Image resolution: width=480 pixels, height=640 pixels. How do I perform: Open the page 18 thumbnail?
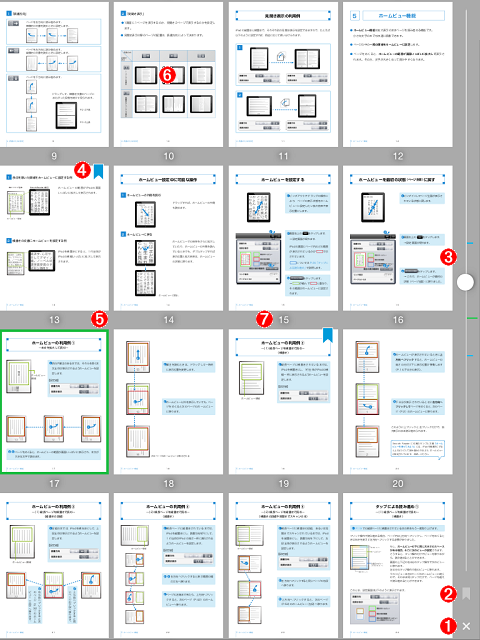click(169, 402)
